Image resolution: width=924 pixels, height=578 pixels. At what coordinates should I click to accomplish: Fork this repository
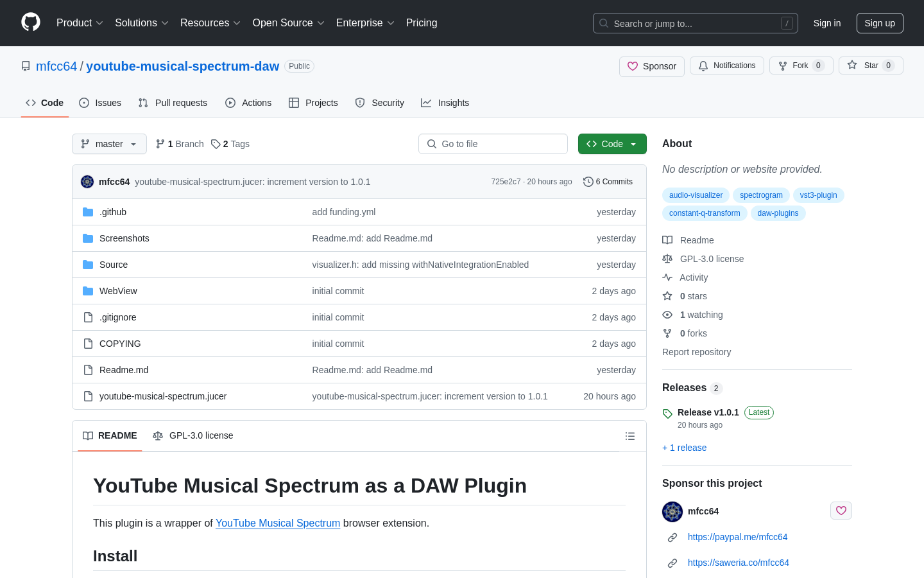pos(801,66)
